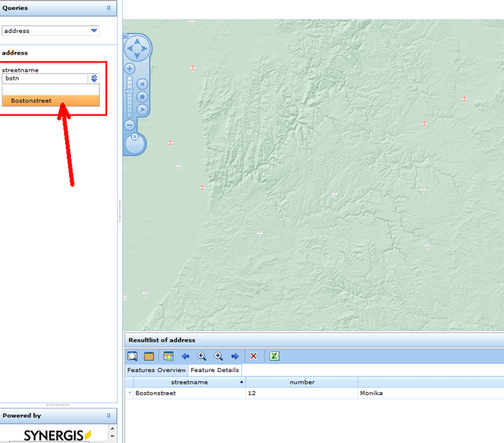The height and width of the screenshot is (443, 504).
Task: Click the splitter above Powered by panel
Action: (x=58, y=405)
